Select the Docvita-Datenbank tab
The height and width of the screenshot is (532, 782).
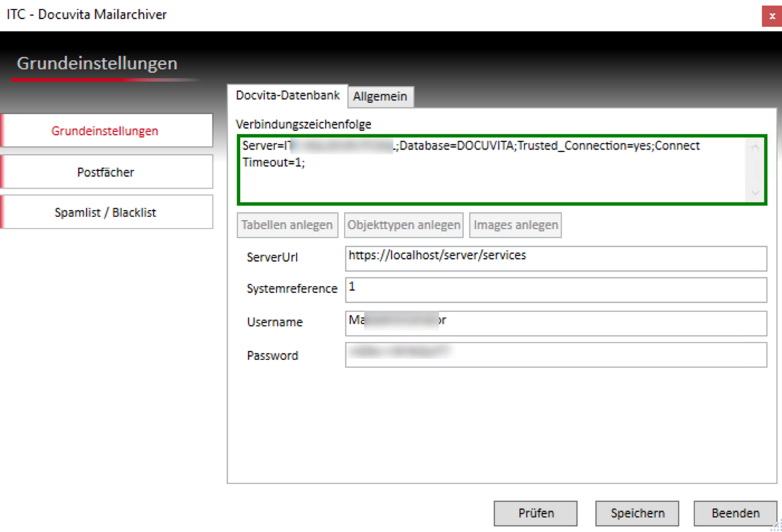288,96
